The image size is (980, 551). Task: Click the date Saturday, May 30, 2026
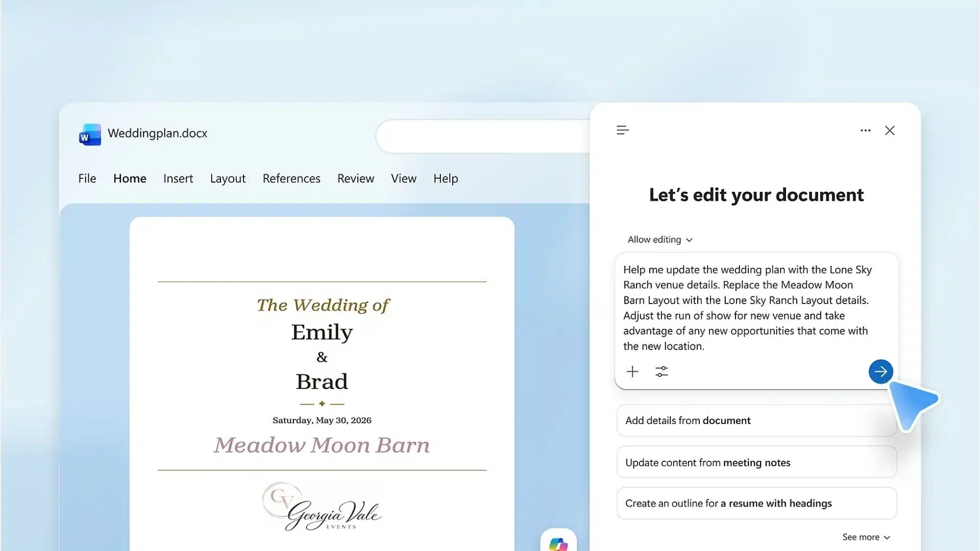[322, 420]
